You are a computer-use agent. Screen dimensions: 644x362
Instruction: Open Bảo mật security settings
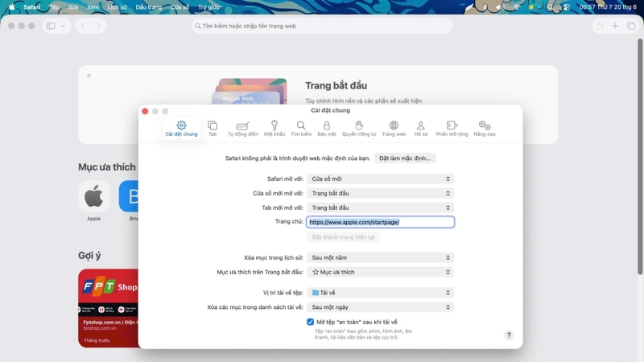pyautogui.click(x=327, y=129)
